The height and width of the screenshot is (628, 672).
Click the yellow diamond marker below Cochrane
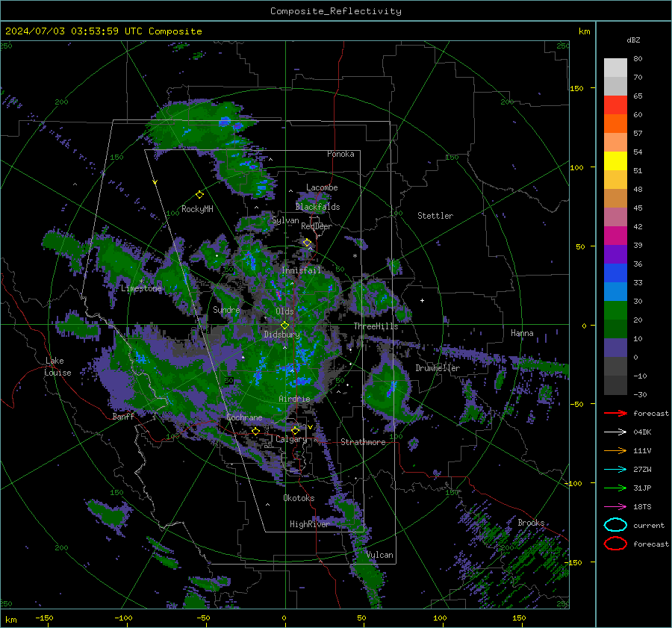point(255,431)
